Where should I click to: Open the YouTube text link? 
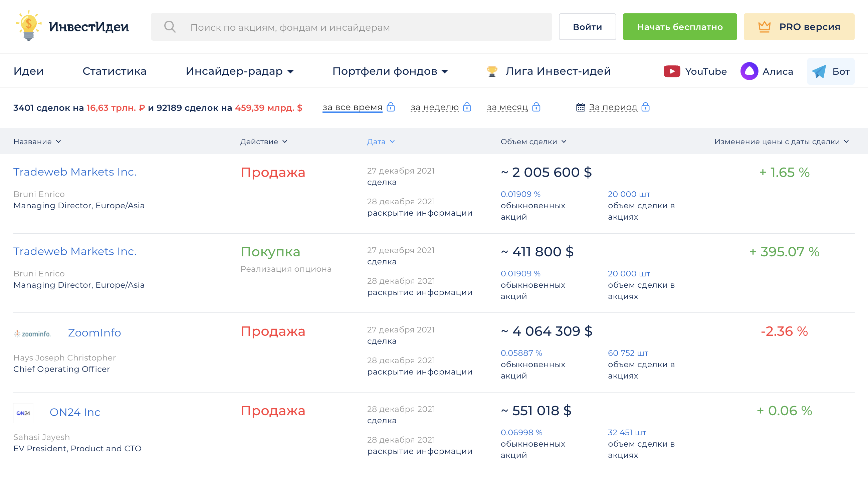[706, 71]
